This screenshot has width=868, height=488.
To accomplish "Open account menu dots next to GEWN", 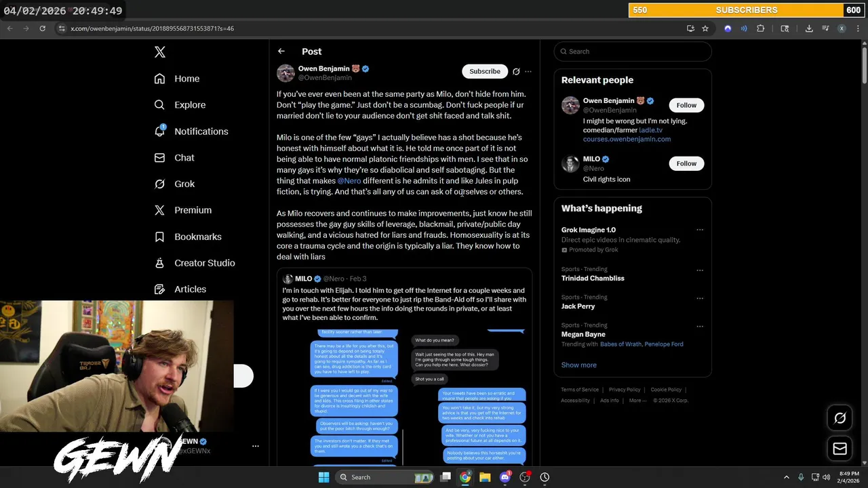I will pos(256,446).
